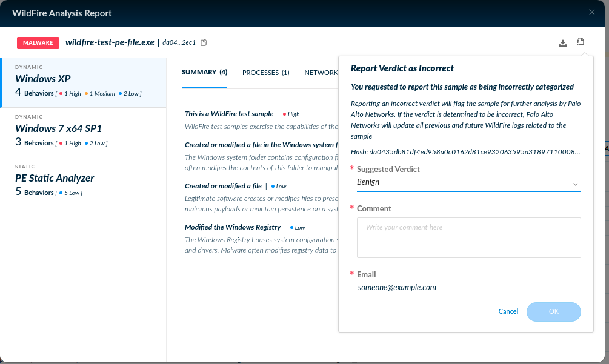The image size is (609, 364).
Task: Close the WildFire Analysis Report dialog
Action: (x=591, y=12)
